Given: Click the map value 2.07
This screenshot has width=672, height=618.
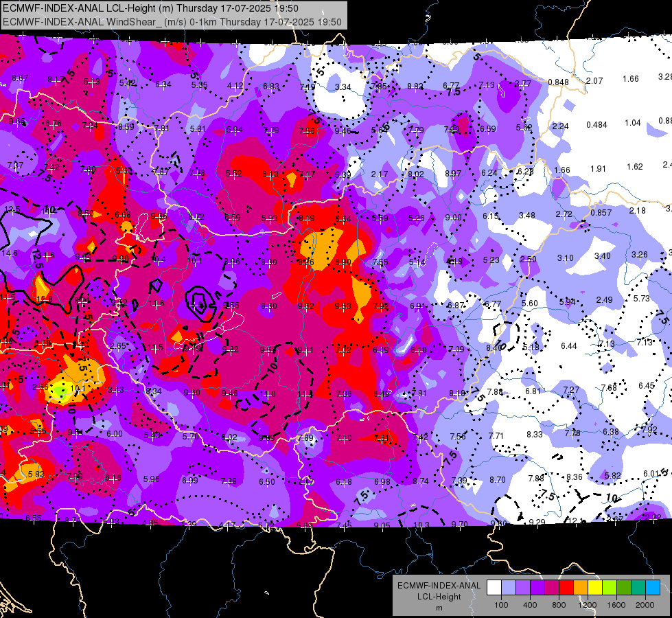Looking at the screenshot, I should click(x=594, y=80).
